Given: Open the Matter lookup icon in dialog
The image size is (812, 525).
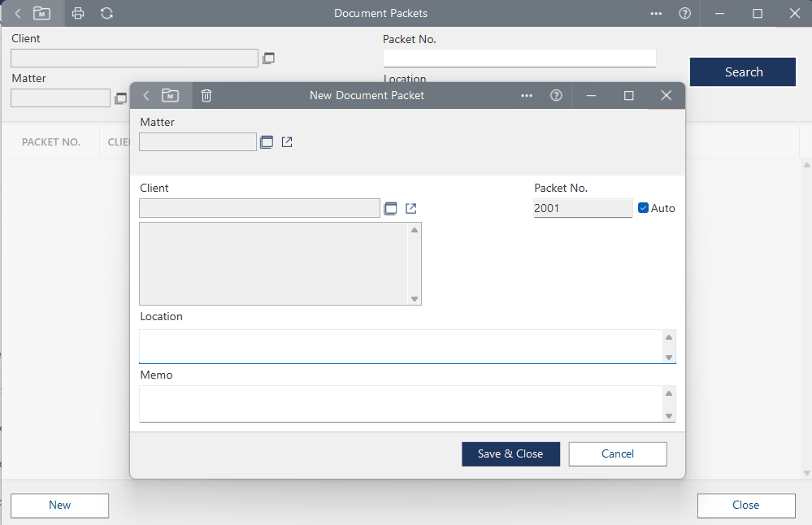Looking at the screenshot, I should click(267, 142).
